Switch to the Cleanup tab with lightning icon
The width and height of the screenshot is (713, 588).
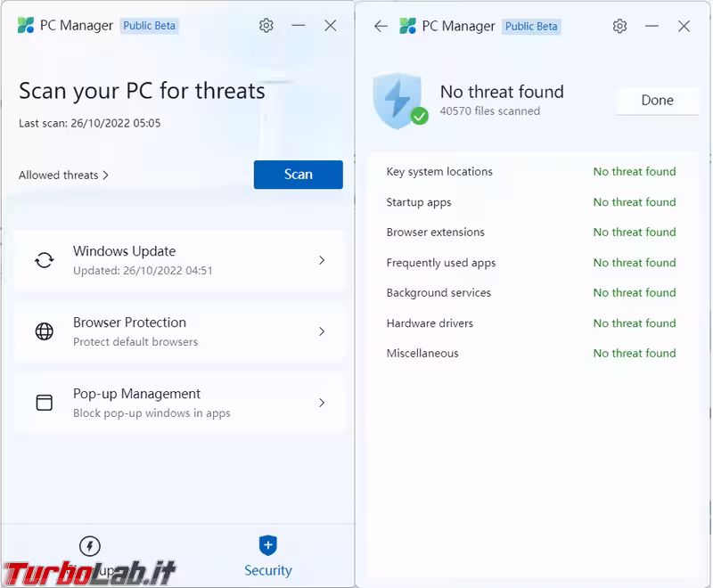(x=90, y=547)
